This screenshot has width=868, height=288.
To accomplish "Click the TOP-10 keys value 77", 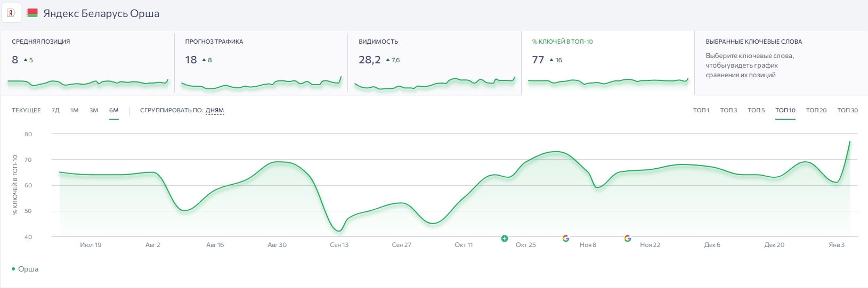I will 538,60.
